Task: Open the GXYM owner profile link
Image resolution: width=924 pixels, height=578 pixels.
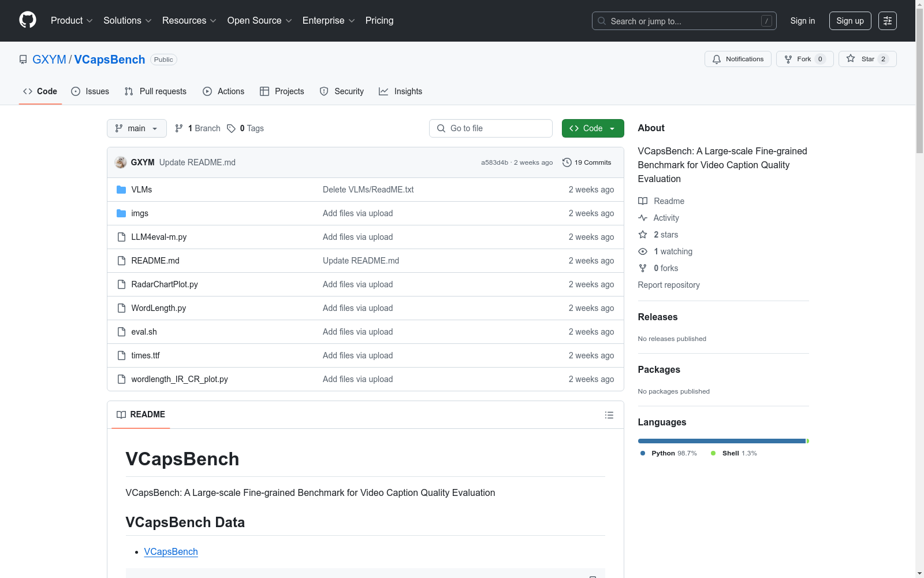Action: [x=49, y=60]
